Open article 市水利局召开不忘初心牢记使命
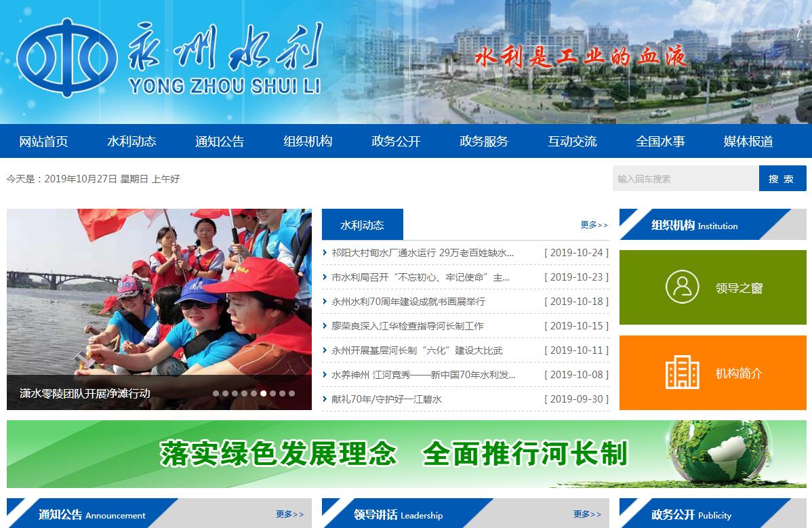 click(420, 277)
